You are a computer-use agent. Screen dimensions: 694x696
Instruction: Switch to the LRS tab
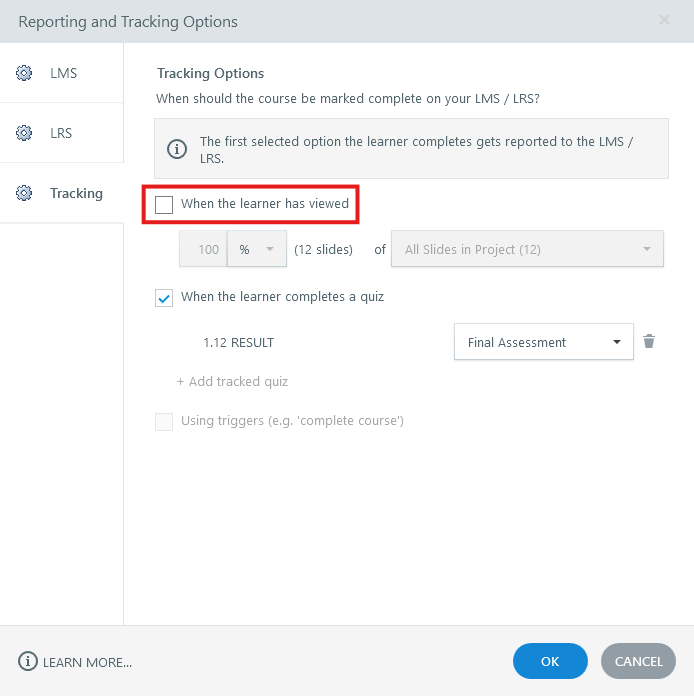pyautogui.click(x=61, y=133)
